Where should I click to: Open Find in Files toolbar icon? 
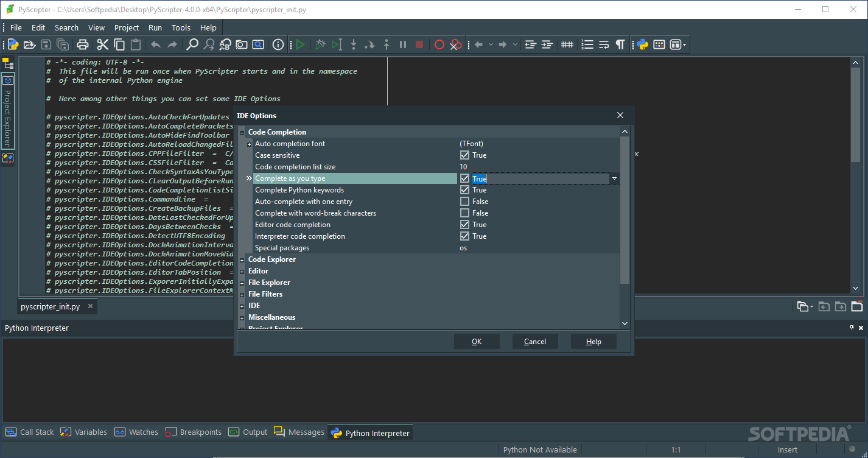242,44
